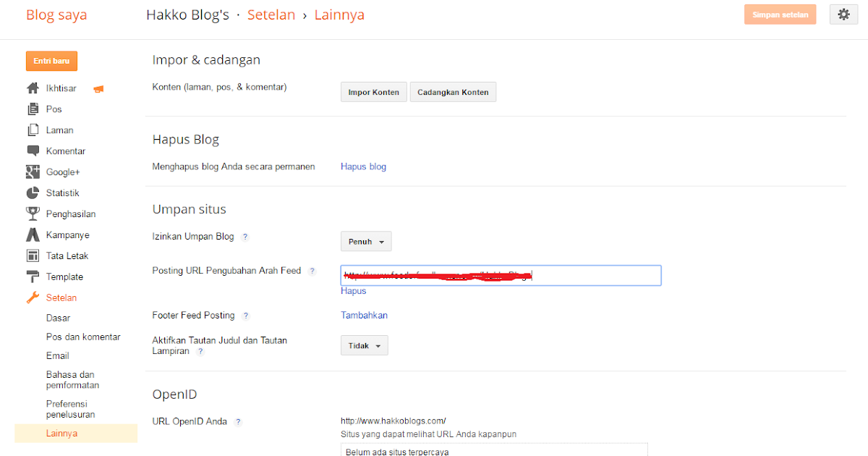Screen dimensions: 868x456
Task: Open the gear options menu top right
Action: coord(843,14)
